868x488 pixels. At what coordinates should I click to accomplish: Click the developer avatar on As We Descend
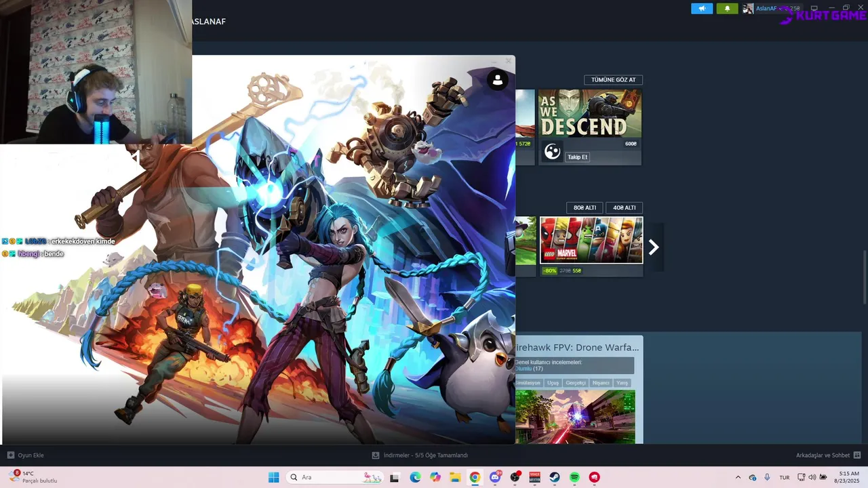point(553,152)
